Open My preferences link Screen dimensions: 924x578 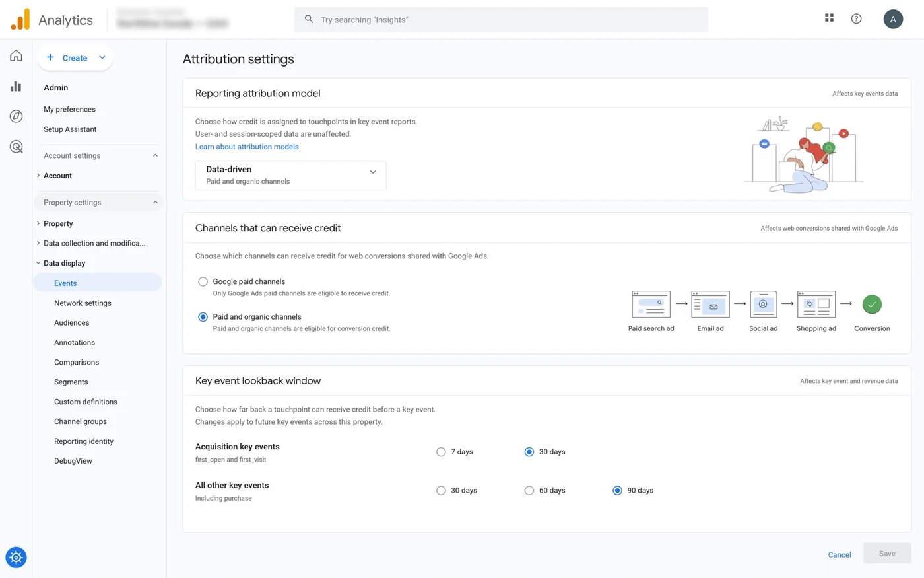[x=69, y=110]
